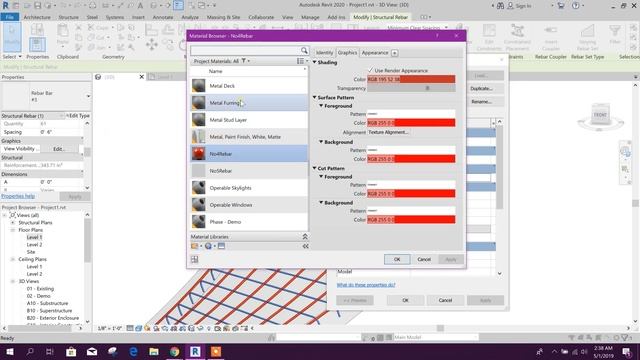Click the open/close asset browser icon at bottom-left
This screenshot has height=360, width=640.
(x=195, y=260)
